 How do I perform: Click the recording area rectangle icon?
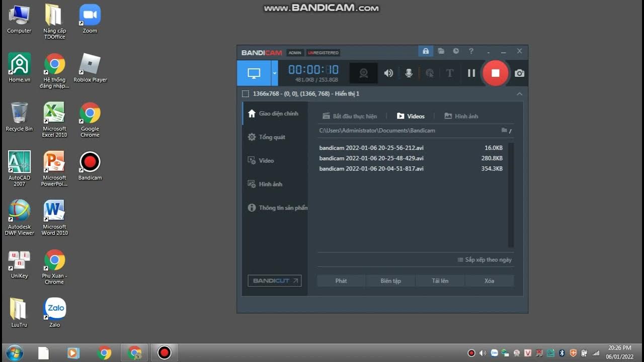tap(246, 94)
